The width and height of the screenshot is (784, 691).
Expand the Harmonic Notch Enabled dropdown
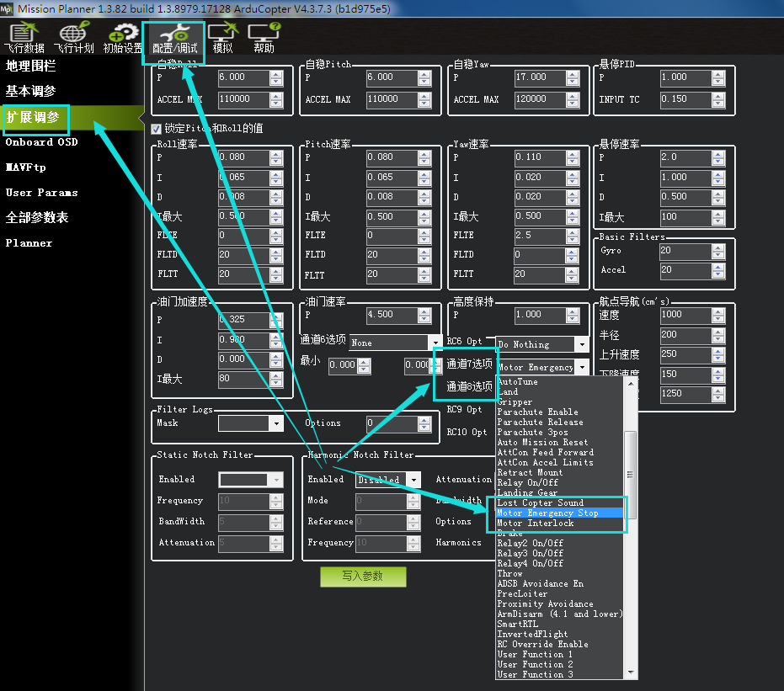coord(413,480)
